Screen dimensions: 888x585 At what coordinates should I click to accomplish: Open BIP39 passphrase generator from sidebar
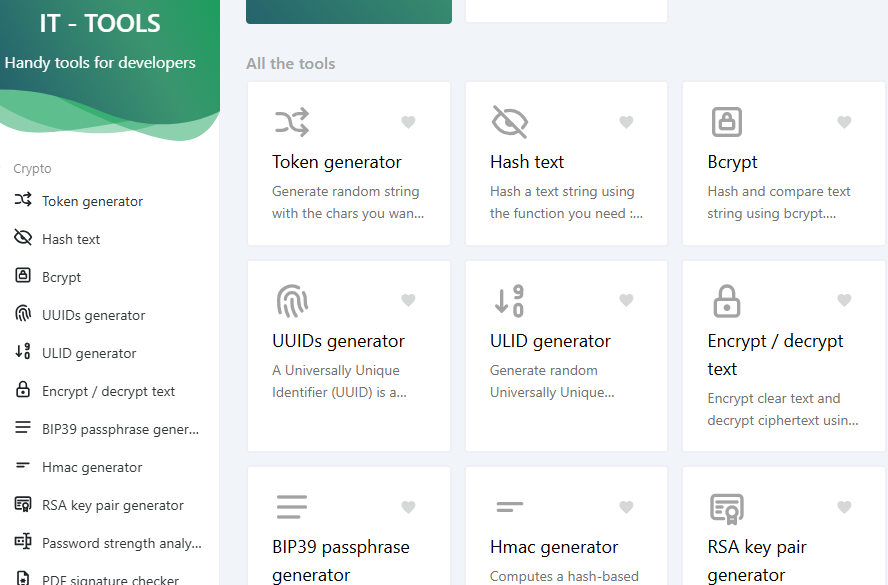[x=120, y=429]
